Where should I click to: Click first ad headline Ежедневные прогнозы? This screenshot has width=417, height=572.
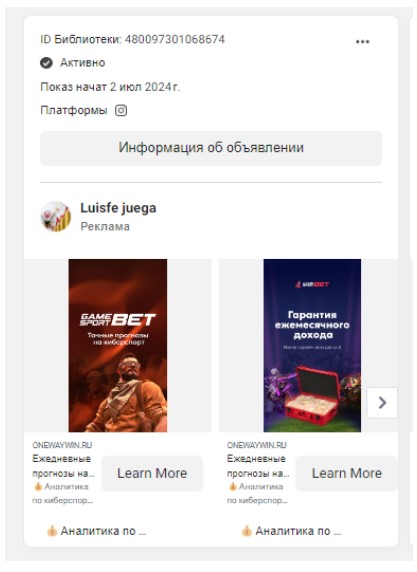63,466
